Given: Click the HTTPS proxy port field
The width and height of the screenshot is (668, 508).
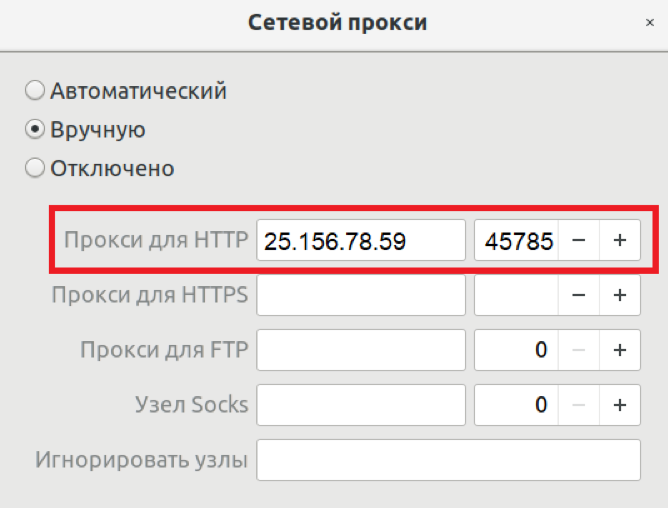Looking at the screenshot, I should [516, 295].
